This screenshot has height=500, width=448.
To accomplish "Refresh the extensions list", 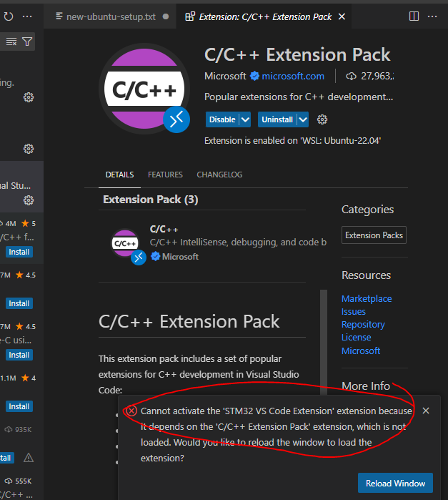I will coord(7,16).
